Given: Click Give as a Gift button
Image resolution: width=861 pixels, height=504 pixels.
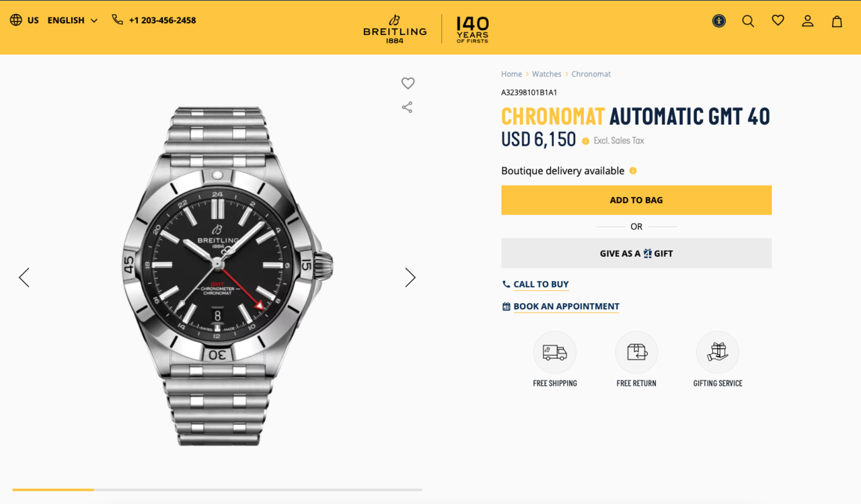Looking at the screenshot, I should coord(636,253).
